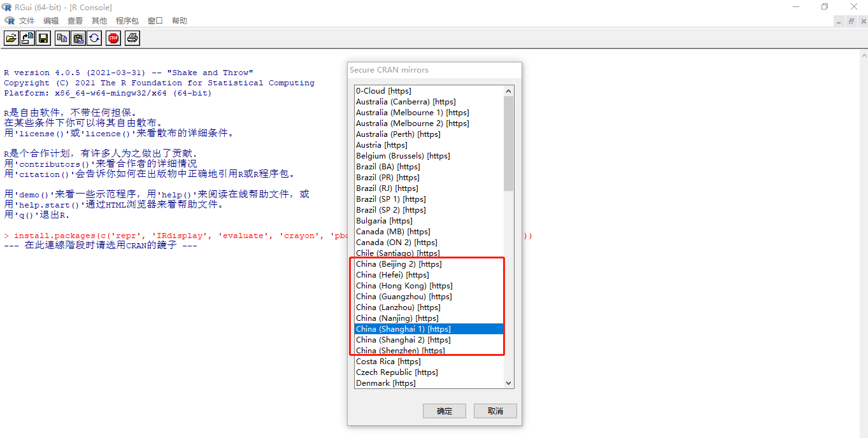Image resolution: width=868 pixels, height=438 pixels.
Task: Open the 帮助 menu
Action: [180, 20]
